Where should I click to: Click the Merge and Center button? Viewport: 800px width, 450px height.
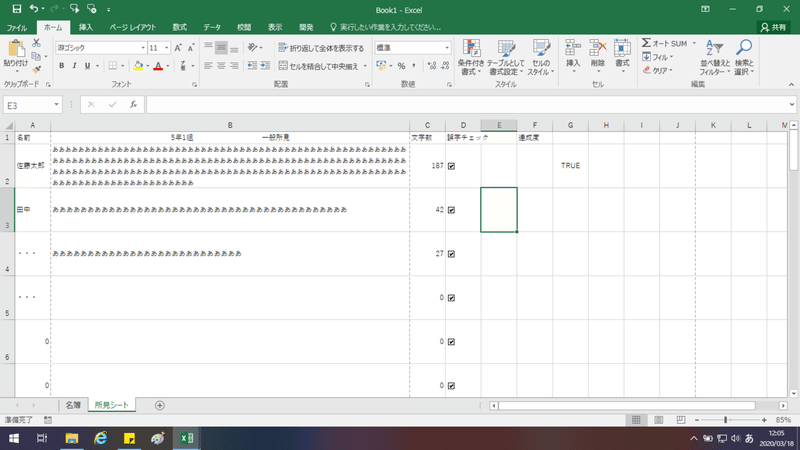click(318, 66)
